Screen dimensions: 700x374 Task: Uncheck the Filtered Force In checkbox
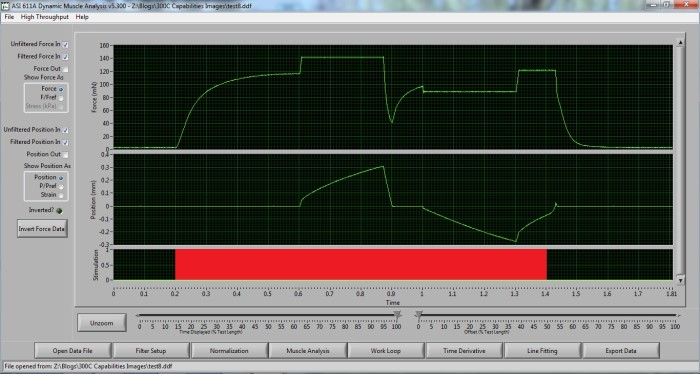[66, 57]
